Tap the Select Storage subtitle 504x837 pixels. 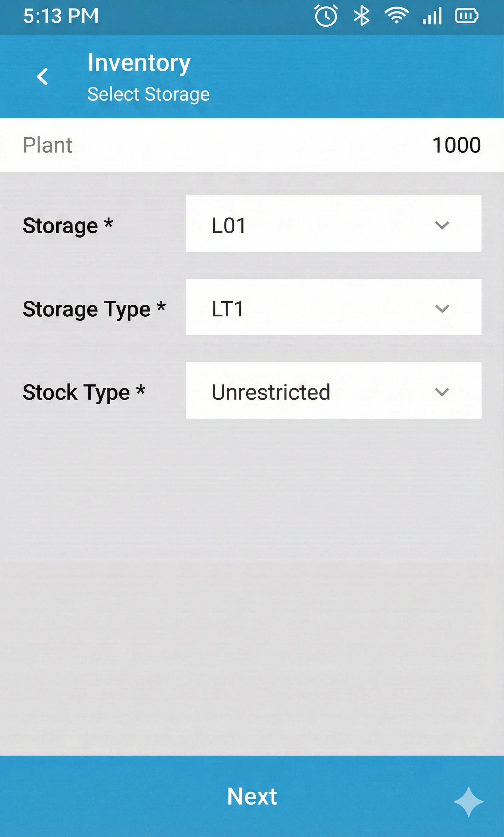(x=148, y=94)
